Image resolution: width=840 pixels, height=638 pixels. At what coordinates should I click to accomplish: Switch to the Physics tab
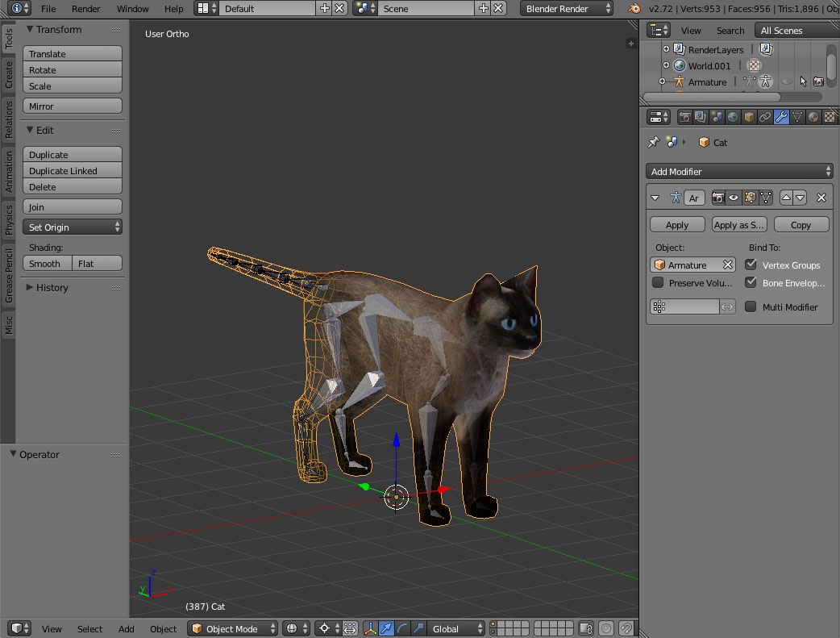click(x=9, y=219)
